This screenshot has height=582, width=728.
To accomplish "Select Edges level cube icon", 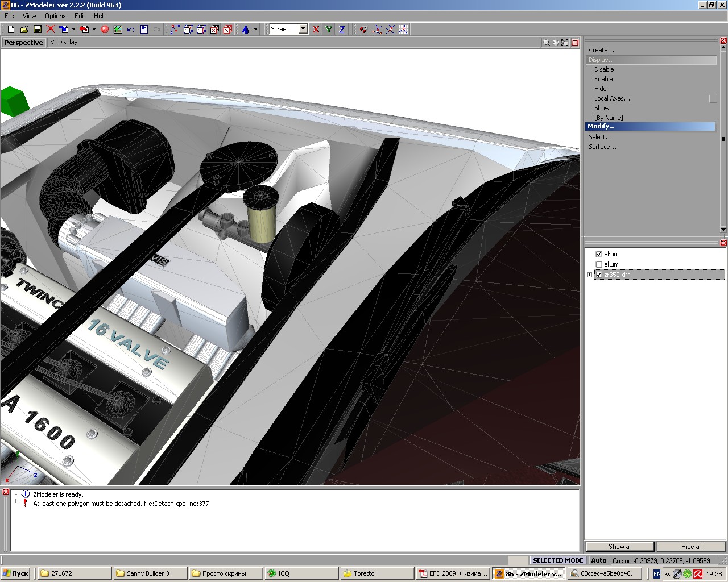I will [x=188, y=29].
